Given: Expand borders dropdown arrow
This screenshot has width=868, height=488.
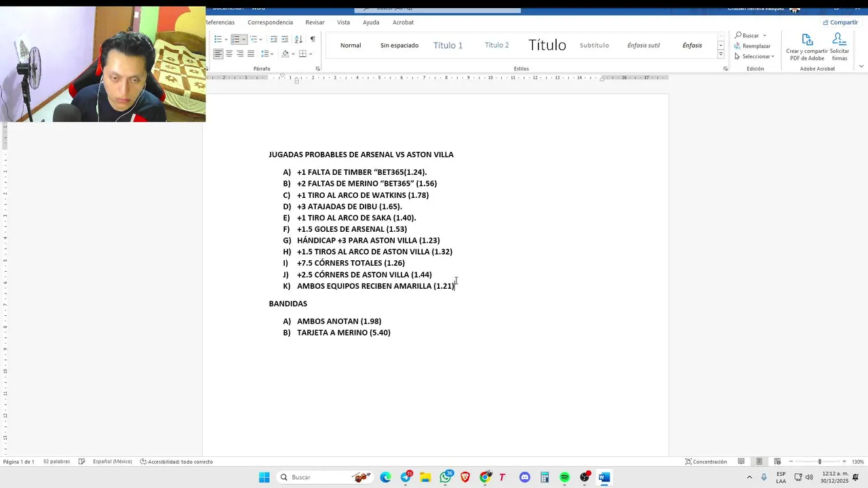Looking at the screenshot, I should click(x=311, y=54).
